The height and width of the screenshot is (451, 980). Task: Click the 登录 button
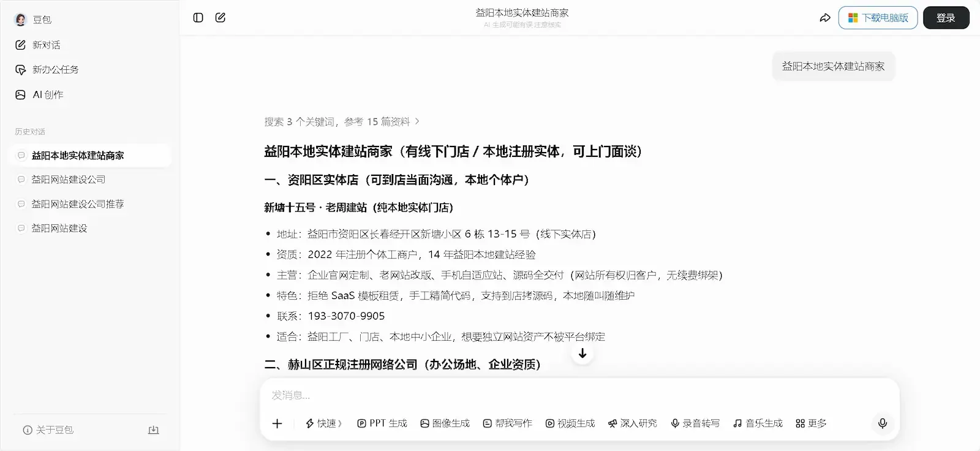(x=946, y=18)
